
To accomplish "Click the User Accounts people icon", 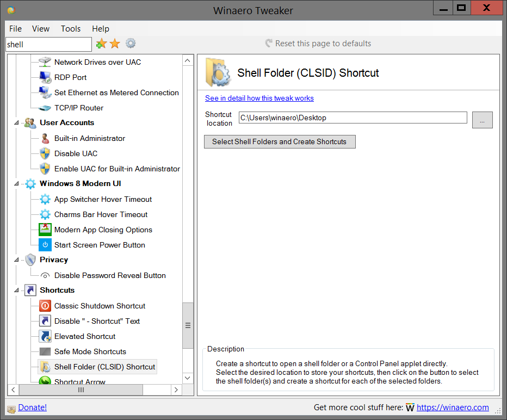I will [x=30, y=123].
